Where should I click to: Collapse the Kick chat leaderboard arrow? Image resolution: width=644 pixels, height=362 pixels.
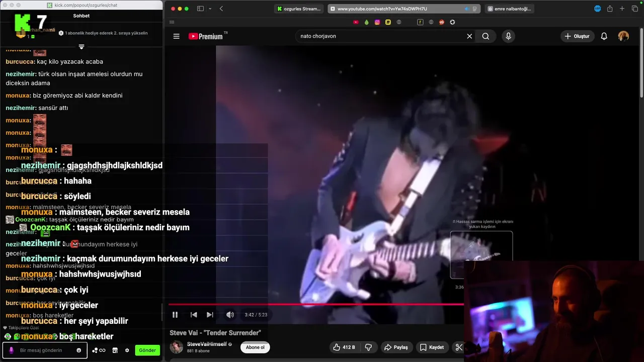pyautogui.click(x=82, y=47)
